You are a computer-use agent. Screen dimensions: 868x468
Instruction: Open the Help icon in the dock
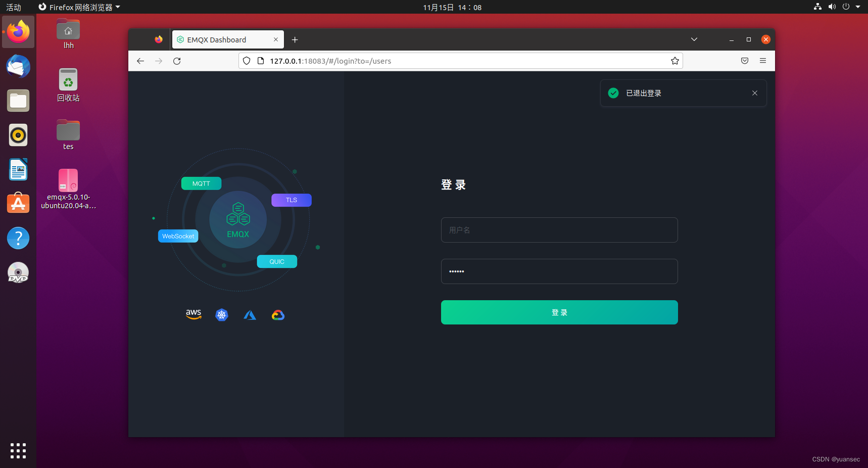click(18, 238)
